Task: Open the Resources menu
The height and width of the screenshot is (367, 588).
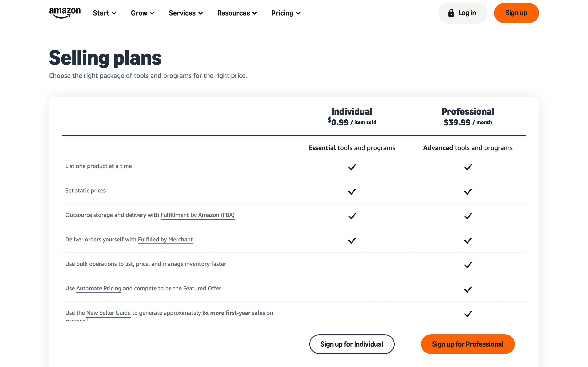Action: pyautogui.click(x=237, y=13)
